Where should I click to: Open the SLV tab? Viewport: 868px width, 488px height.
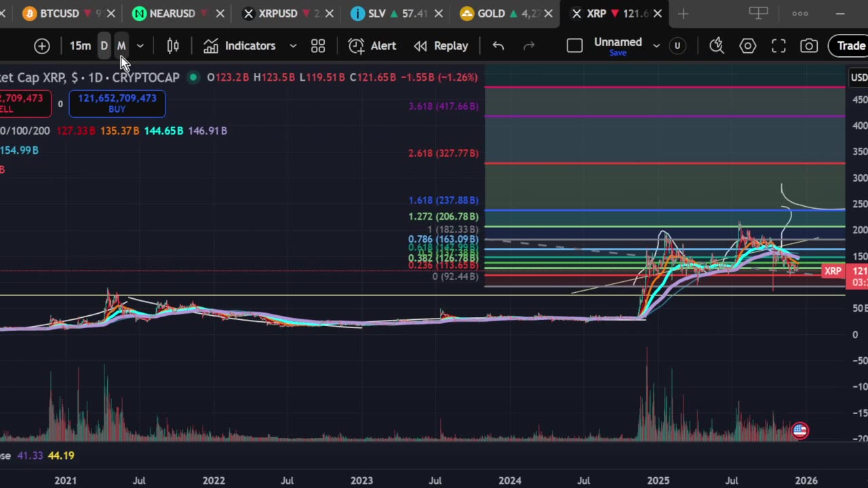pos(390,14)
